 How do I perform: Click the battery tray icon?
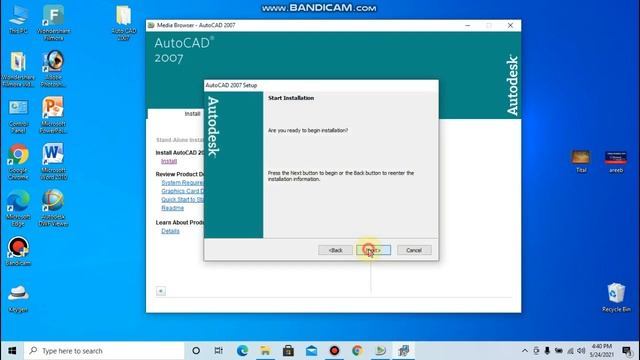(x=559, y=351)
